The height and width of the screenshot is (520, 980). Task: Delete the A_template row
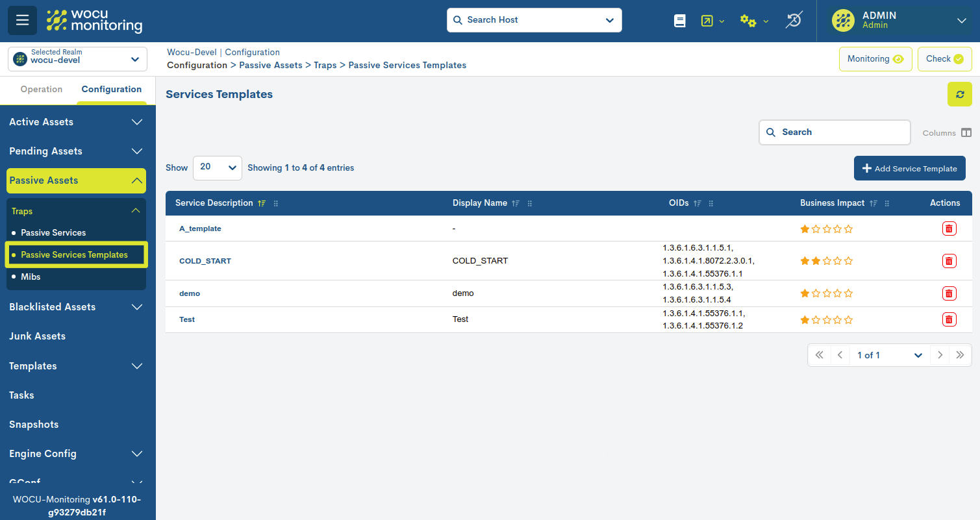coord(949,229)
